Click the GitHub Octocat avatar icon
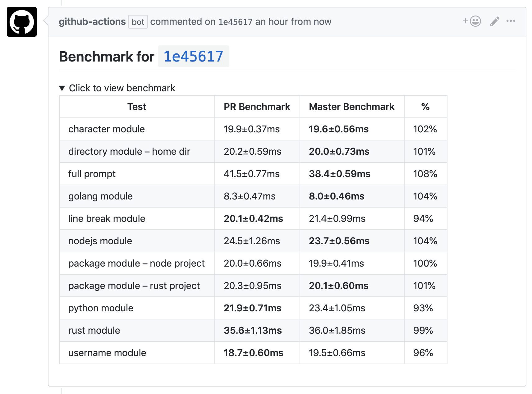532x394 pixels. coord(22,22)
